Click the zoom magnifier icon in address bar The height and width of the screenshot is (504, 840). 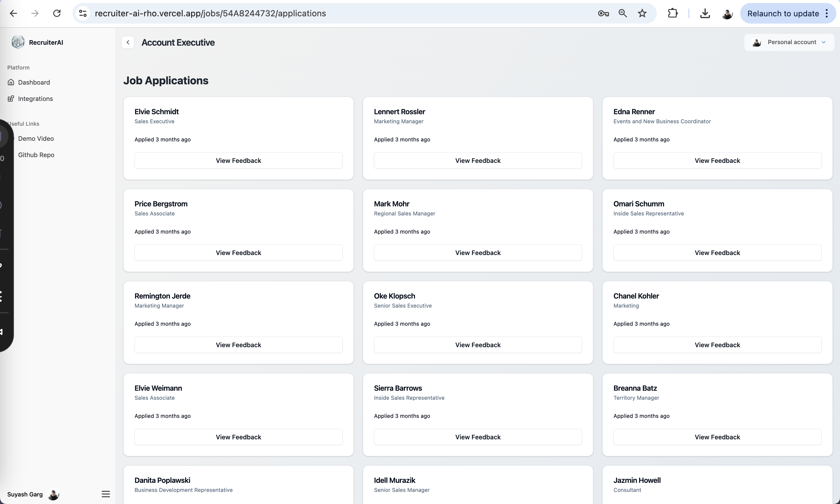click(x=623, y=13)
